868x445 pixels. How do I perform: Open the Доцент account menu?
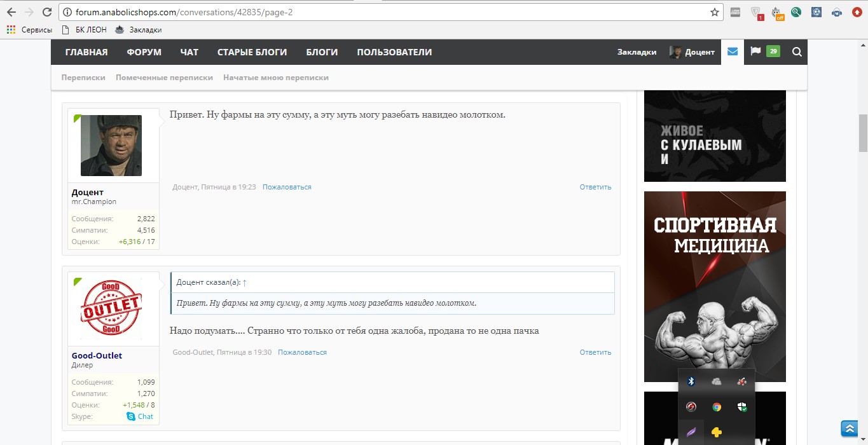tap(692, 52)
